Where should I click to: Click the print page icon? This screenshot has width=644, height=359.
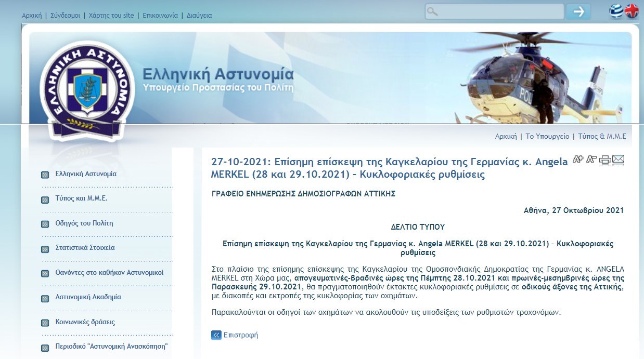pyautogui.click(x=605, y=160)
